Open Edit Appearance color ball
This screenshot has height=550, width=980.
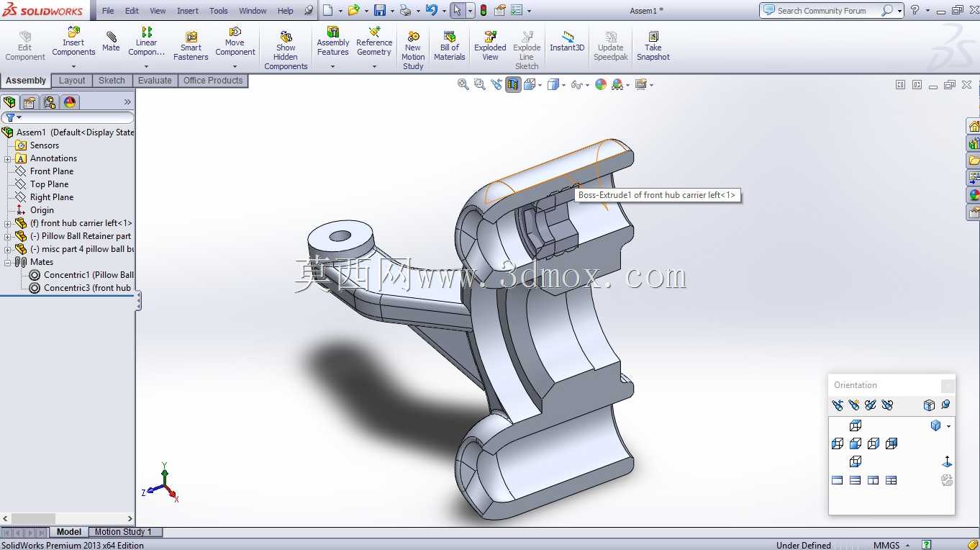601,84
